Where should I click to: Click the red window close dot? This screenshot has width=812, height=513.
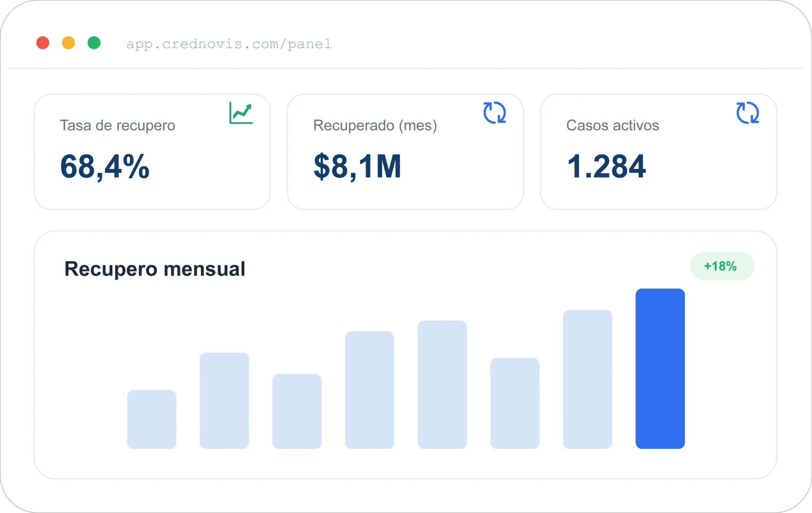[43, 43]
